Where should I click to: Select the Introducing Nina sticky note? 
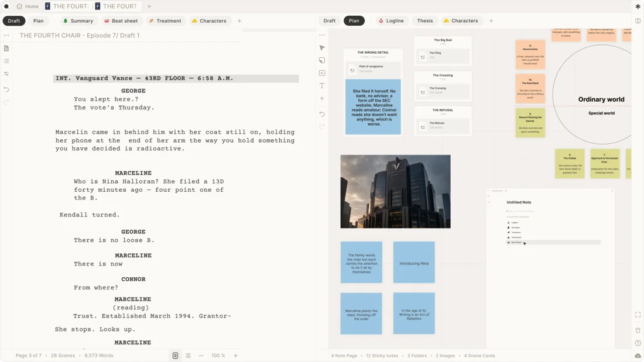point(414,262)
